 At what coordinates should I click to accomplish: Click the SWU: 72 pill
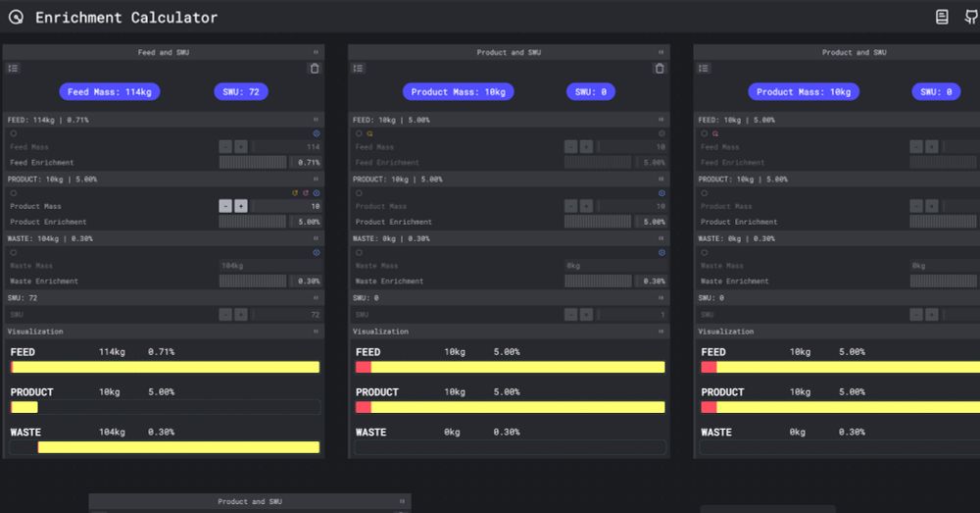[241, 92]
